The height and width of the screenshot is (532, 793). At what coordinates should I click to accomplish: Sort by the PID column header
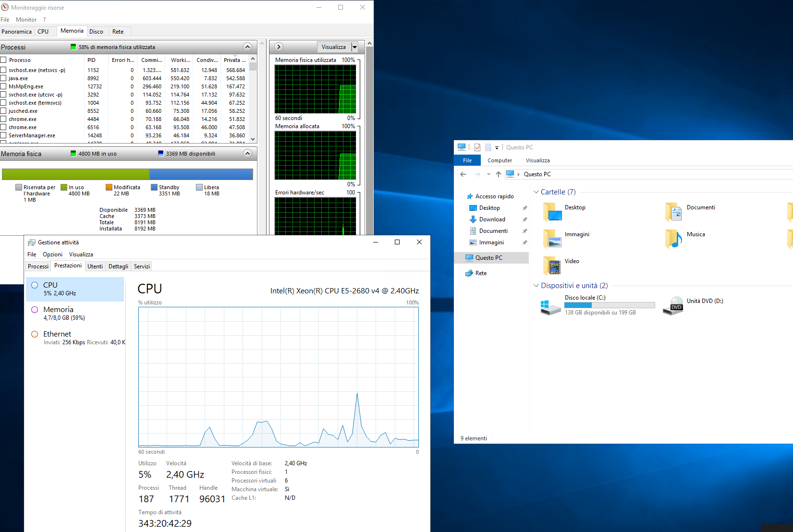point(92,60)
